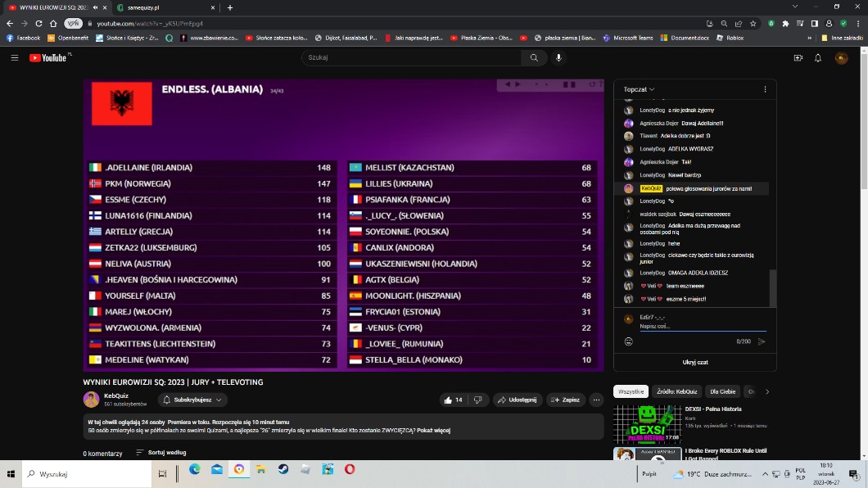Save the video with Zapisz
The width and height of the screenshot is (868, 488).
pyautogui.click(x=566, y=400)
